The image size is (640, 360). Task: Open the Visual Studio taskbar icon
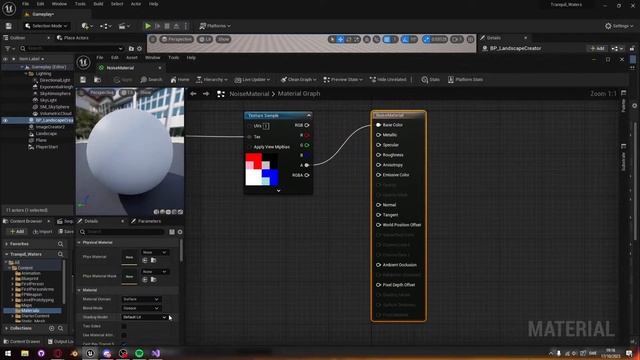pos(156,353)
